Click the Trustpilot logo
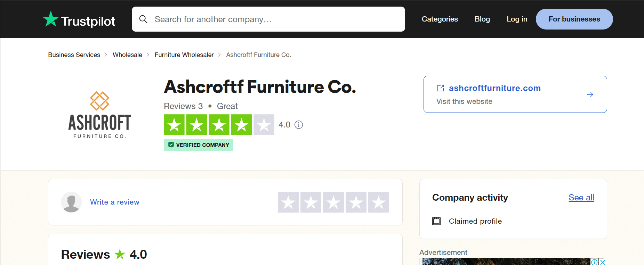This screenshot has height=265, width=644. click(x=79, y=20)
